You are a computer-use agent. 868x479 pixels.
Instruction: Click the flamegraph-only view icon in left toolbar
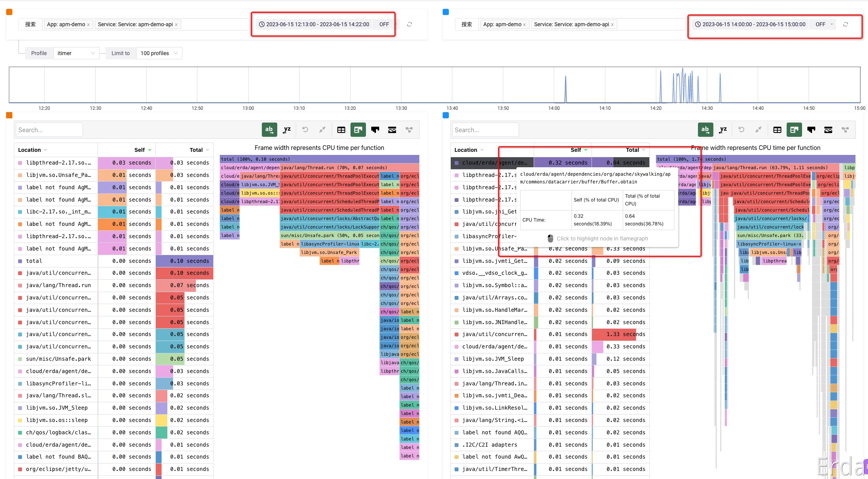[x=375, y=130]
